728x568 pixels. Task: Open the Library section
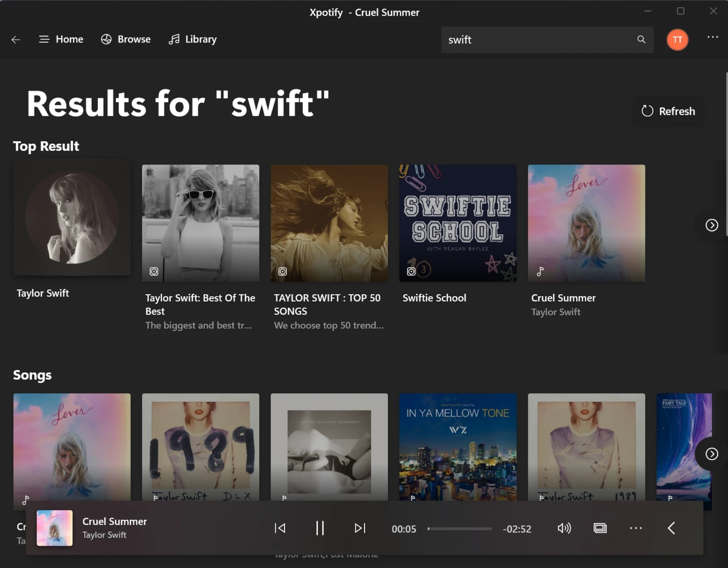pyautogui.click(x=192, y=40)
